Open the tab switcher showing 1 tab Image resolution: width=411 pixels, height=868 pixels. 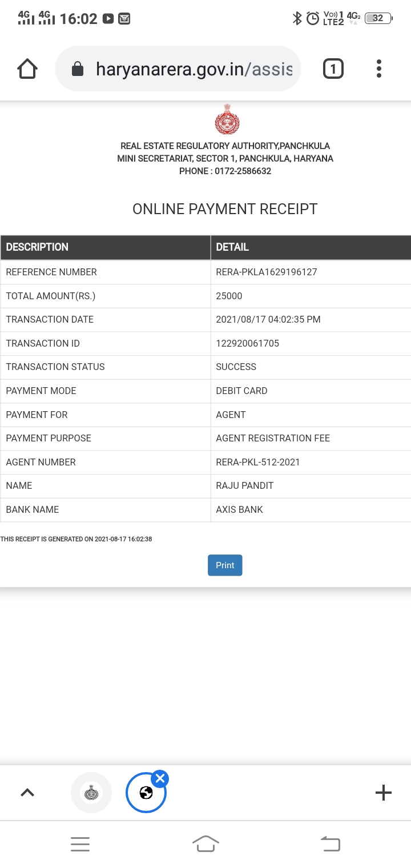point(333,69)
